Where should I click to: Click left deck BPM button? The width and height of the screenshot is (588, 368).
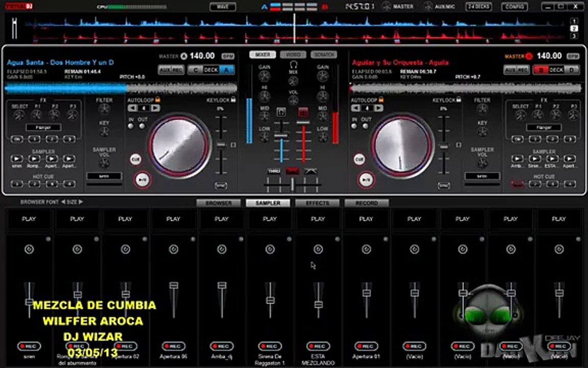228,56
